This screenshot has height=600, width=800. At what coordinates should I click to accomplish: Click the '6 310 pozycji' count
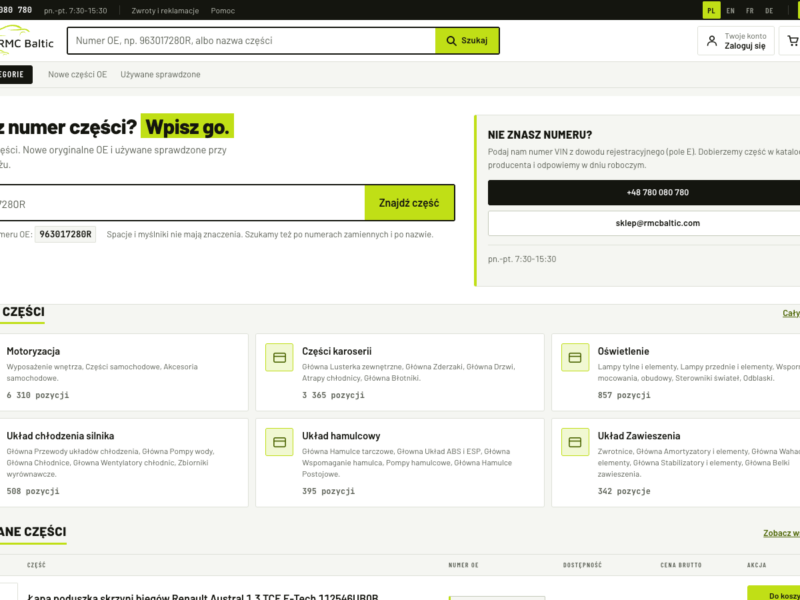click(38, 395)
